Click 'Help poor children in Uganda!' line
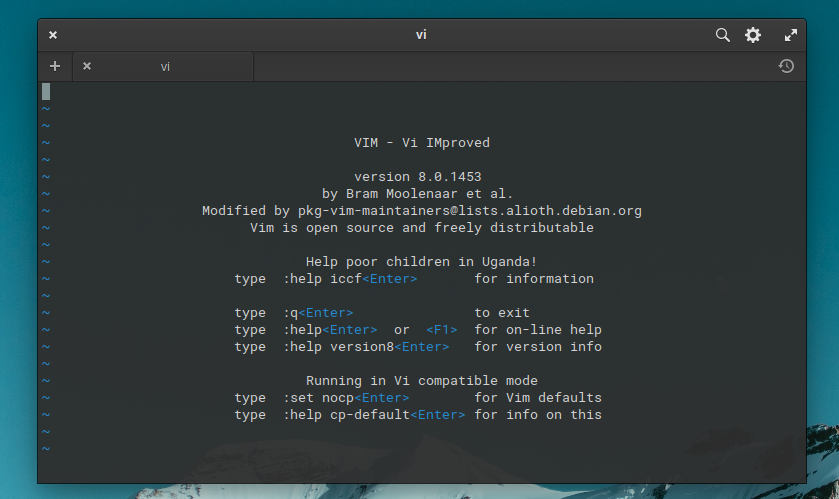 (x=421, y=262)
